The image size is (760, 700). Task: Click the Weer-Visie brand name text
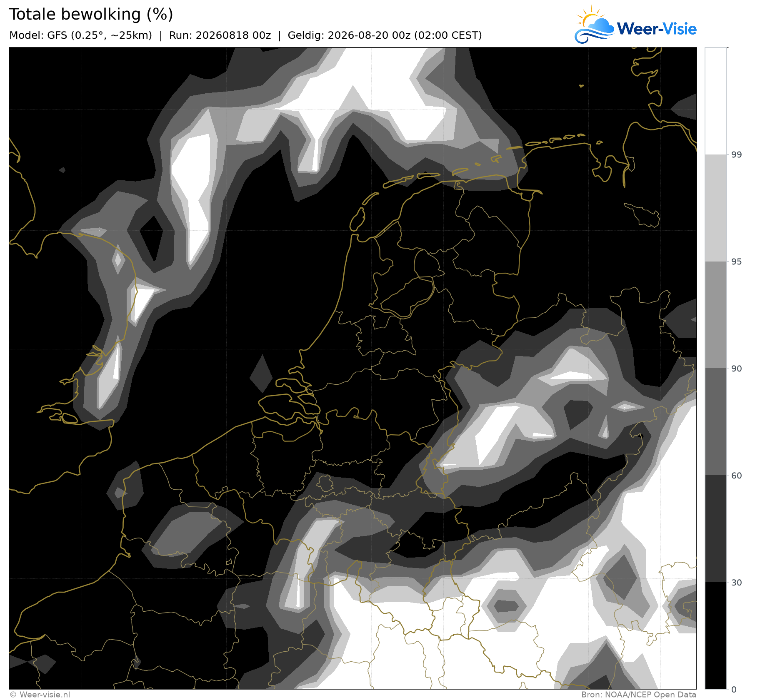coord(657,29)
